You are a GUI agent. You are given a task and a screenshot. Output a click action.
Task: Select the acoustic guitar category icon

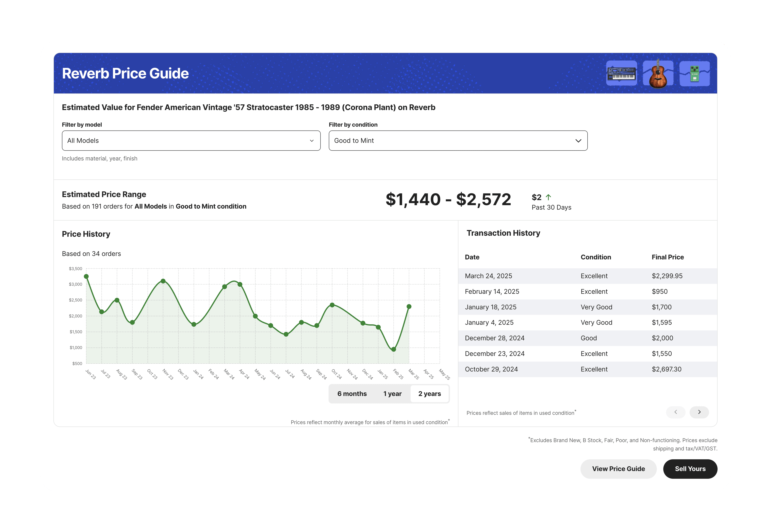click(658, 73)
